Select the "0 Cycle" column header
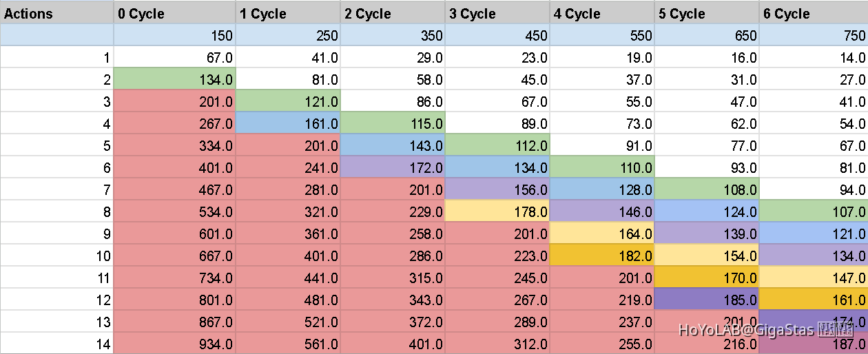 point(175,14)
